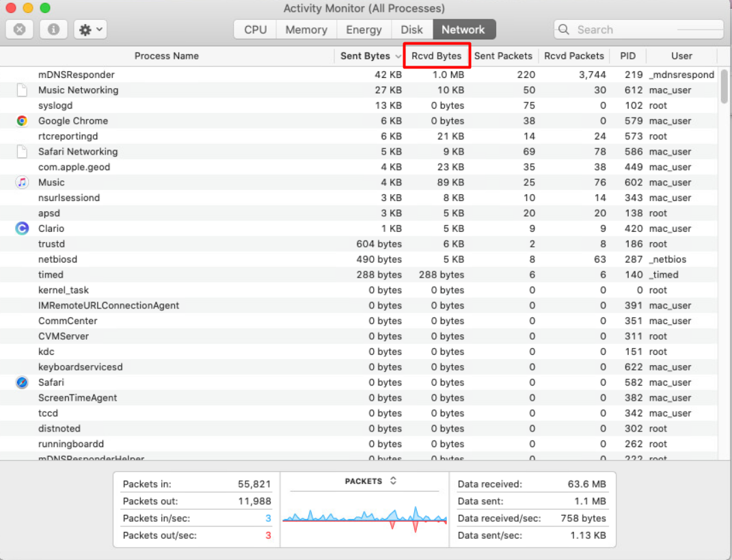Select the kdc process row
The image size is (732, 560).
[x=359, y=351]
